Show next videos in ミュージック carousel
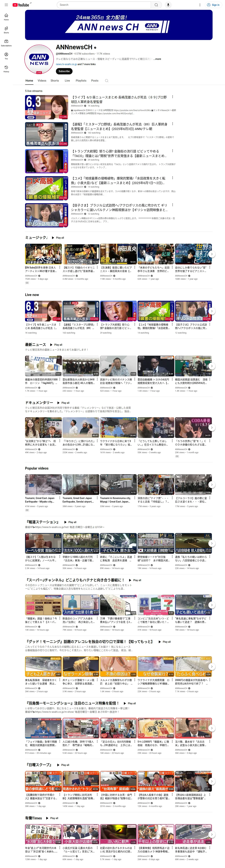 211,254
